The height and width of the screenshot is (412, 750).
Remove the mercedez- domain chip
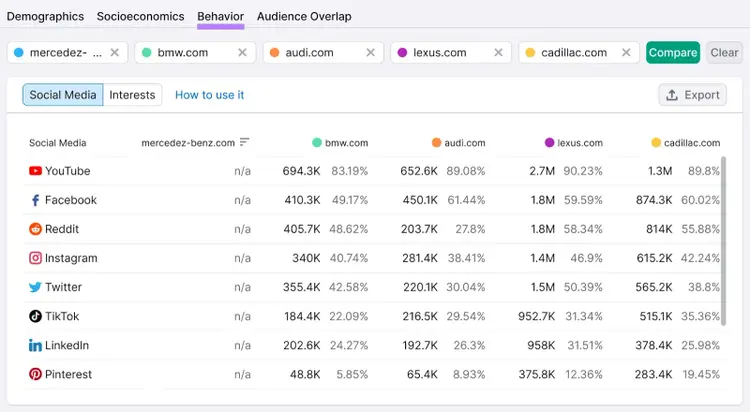[114, 53]
